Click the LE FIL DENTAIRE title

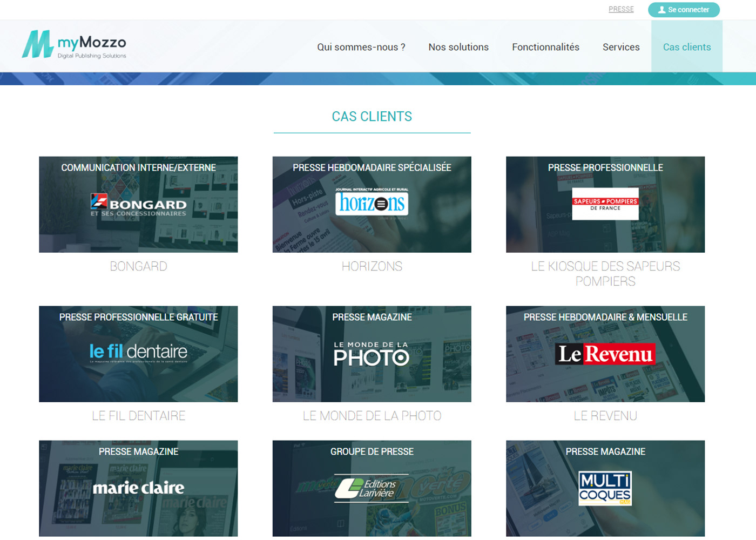[138, 416]
